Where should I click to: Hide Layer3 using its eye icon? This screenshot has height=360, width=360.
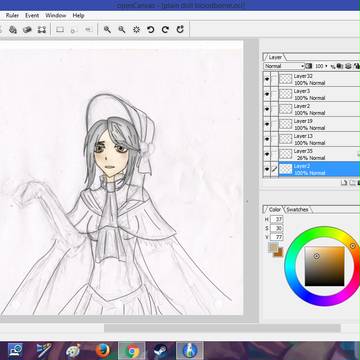[267, 94]
